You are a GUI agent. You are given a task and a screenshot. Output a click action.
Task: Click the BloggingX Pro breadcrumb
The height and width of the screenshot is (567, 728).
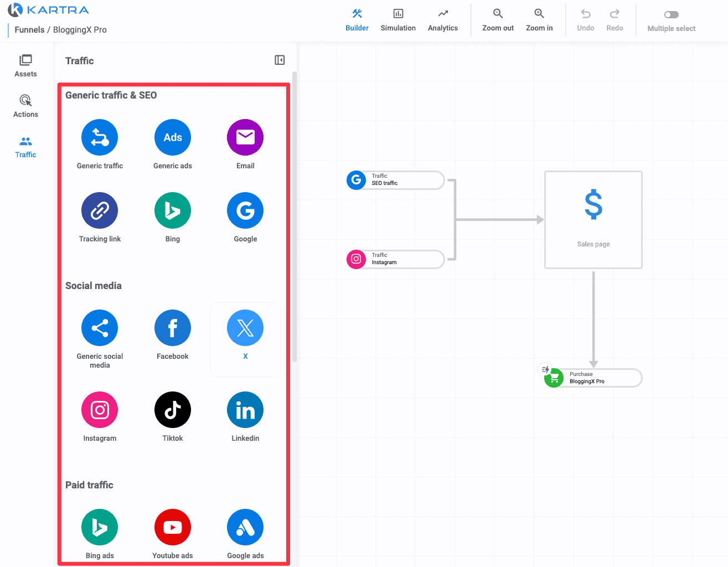[x=80, y=30]
